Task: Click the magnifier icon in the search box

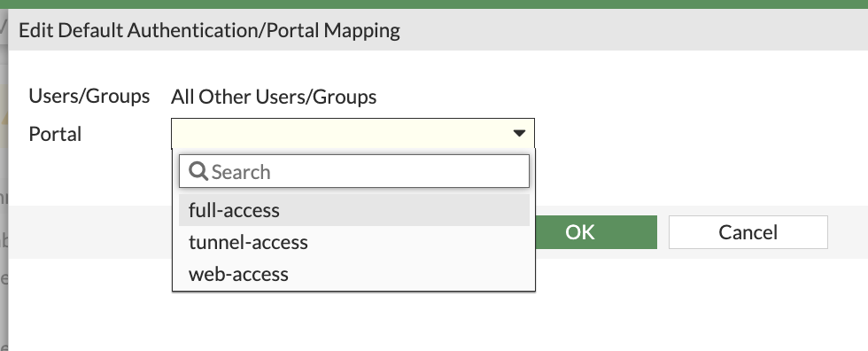Action: coord(198,172)
